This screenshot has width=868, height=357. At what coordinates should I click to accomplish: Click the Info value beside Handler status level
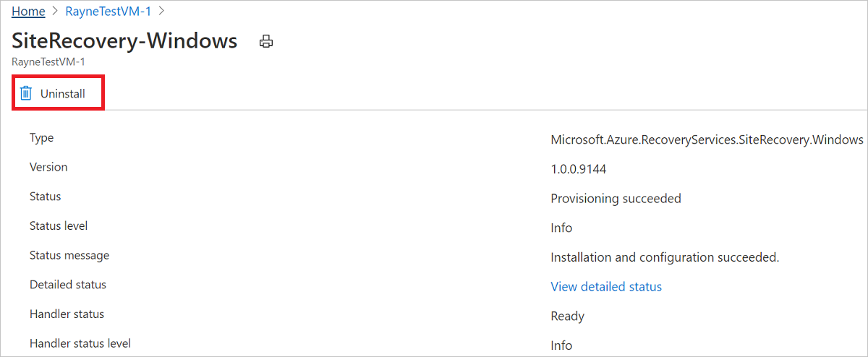coord(561,345)
